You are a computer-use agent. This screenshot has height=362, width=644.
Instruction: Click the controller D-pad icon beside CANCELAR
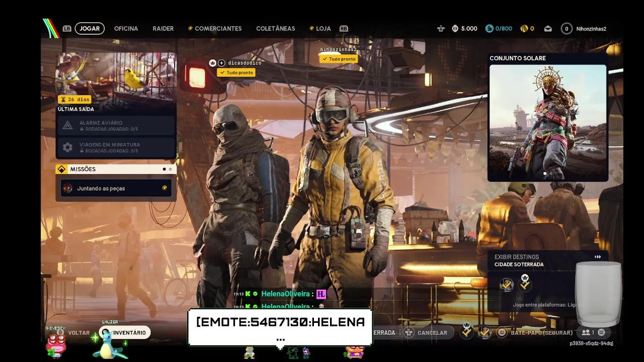[x=409, y=333]
